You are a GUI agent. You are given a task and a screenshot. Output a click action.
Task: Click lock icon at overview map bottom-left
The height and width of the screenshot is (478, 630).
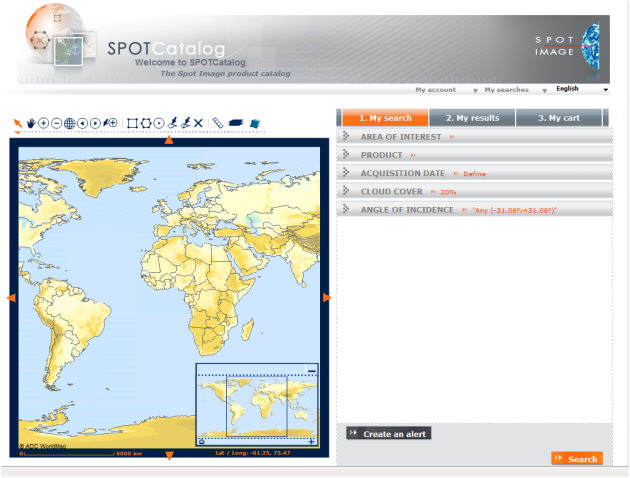pyautogui.click(x=202, y=441)
